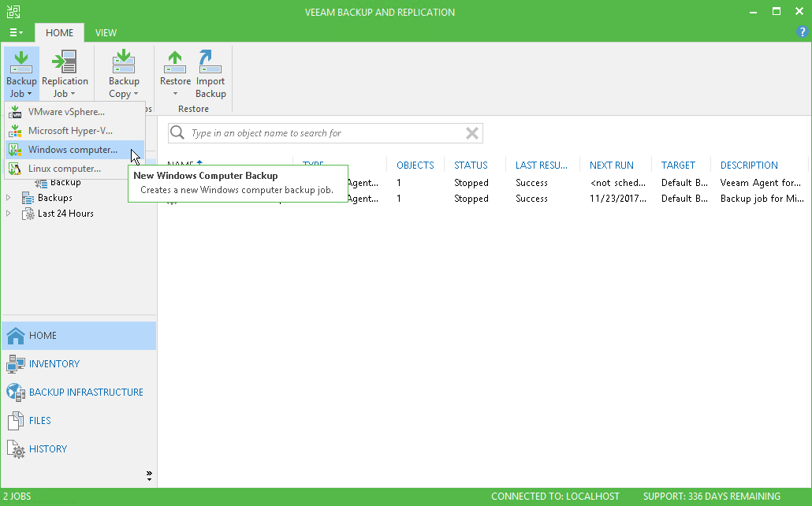This screenshot has height=506, width=812.
Task: Open the FILES navigation pane
Action: [x=79, y=421]
